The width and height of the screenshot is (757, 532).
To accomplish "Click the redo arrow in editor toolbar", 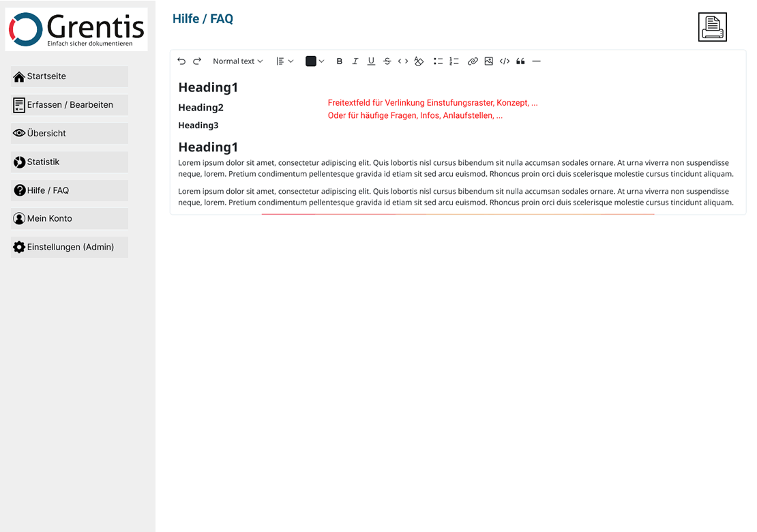I will pyautogui.click(x=197, y=61).
